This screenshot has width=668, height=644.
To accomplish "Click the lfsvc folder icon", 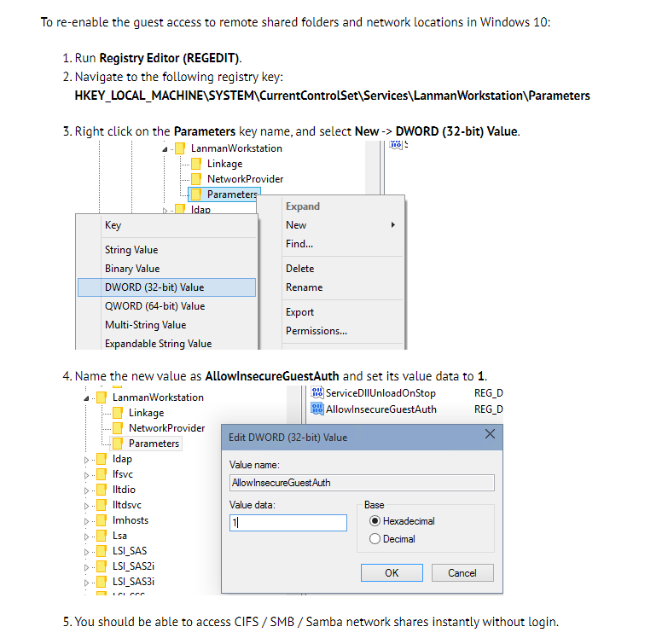I will point(102,474).
